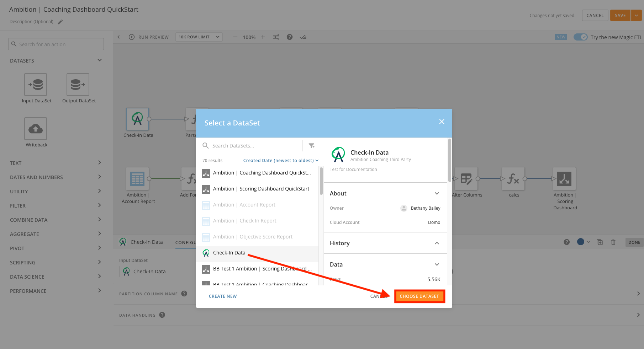Open tile help icon in config bar
The width and height of the screenshot is (644, 349).
567,242
